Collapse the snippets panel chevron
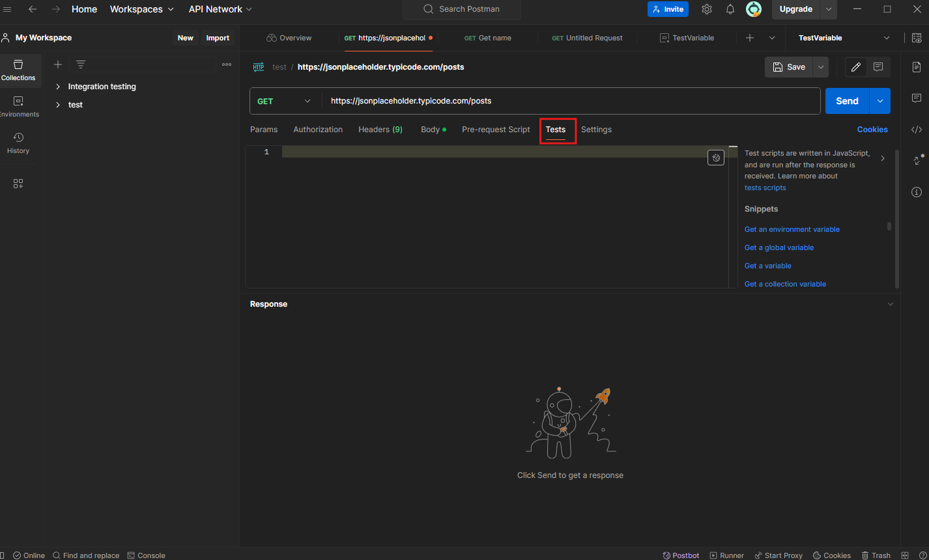 pos(883,158)
